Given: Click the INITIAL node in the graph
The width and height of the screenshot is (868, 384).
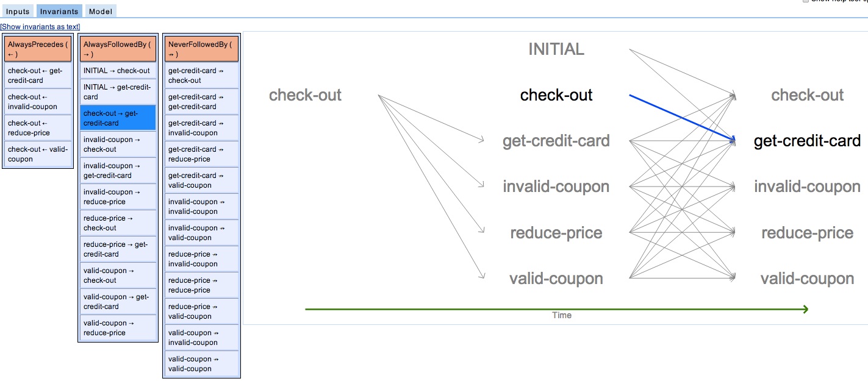Looking at the screenshot, I should (x=556, y=49).
